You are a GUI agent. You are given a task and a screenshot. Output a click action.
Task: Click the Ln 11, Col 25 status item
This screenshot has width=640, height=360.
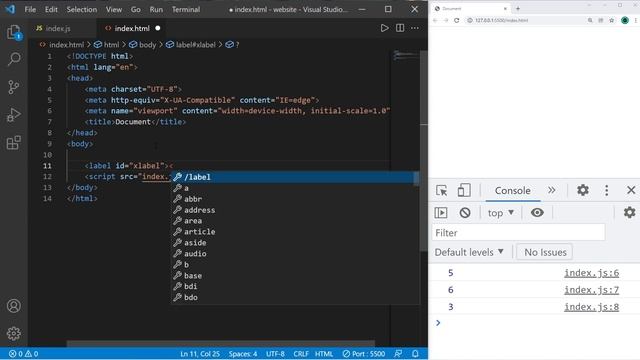pos(200,354)
